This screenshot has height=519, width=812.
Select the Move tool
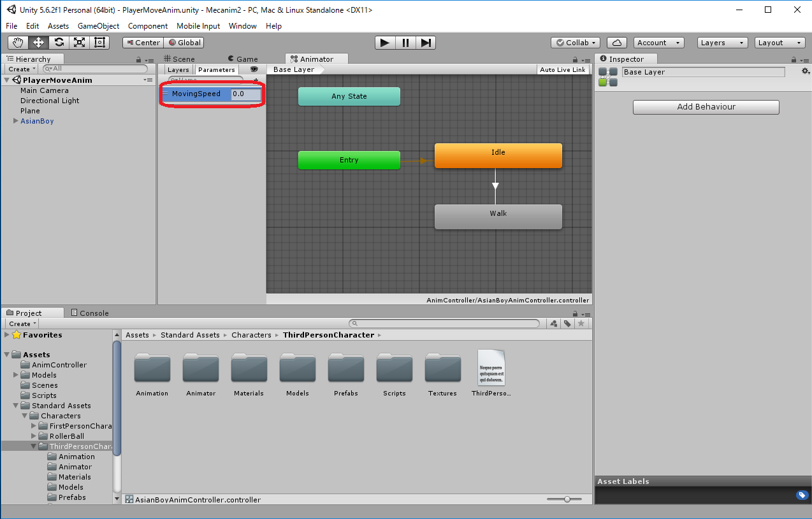point(38,43)
